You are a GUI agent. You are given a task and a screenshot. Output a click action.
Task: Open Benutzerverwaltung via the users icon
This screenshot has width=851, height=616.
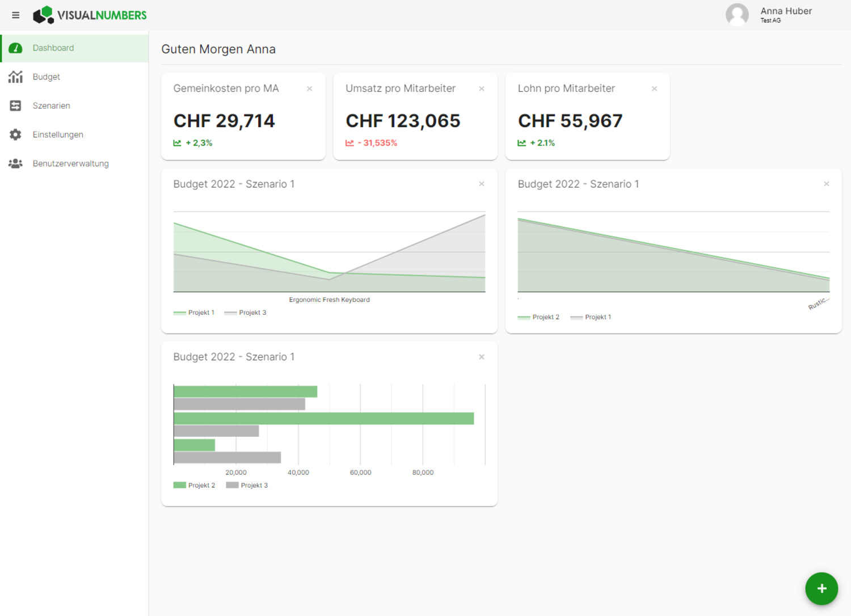15,163
